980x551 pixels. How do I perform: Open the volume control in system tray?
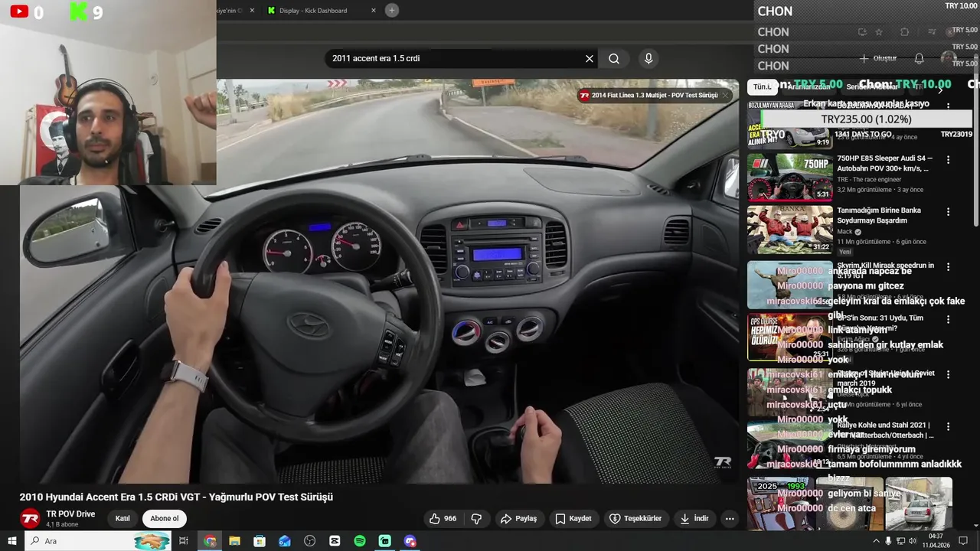[913, 541]
